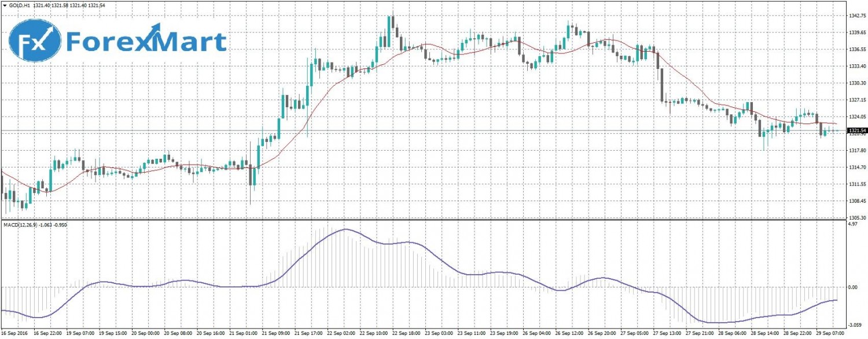Click the ForexMart brand name text
This screenshot has width=868, height=339.
coord(146,43)
